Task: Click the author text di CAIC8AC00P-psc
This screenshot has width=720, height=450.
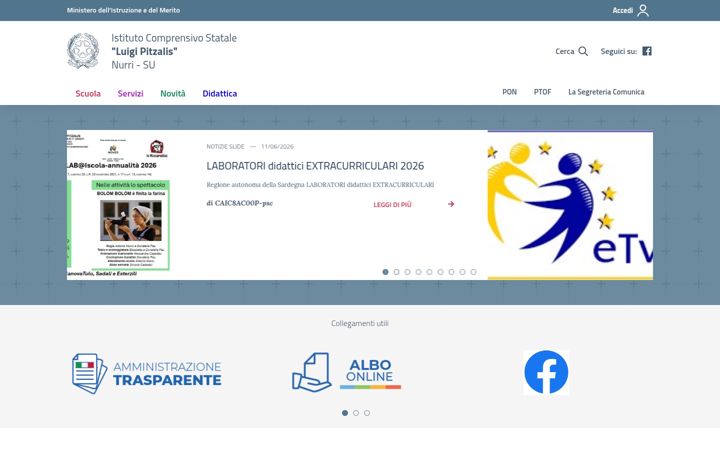Action: (239, 203)
